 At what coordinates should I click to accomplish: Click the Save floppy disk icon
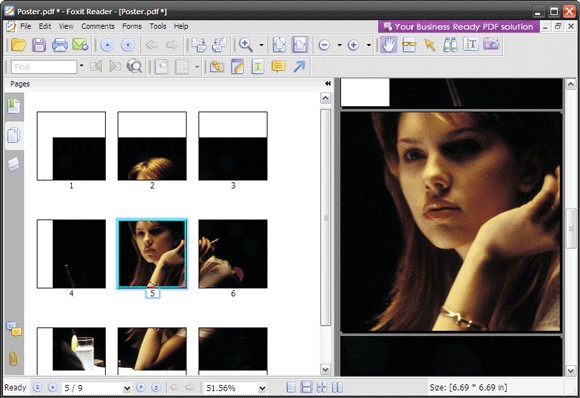pos(39,45)
